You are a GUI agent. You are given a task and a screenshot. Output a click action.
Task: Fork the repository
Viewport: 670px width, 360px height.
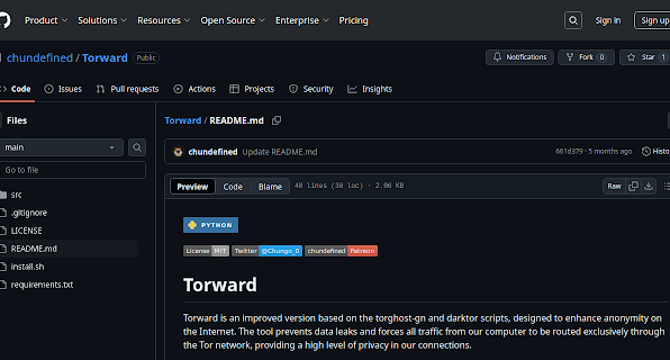point(586,57)
